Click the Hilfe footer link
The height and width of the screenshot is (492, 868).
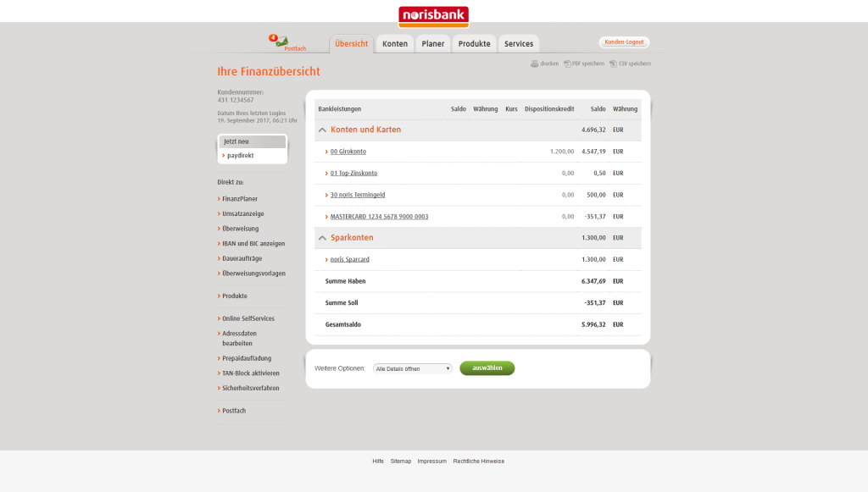tap(378, 461)
